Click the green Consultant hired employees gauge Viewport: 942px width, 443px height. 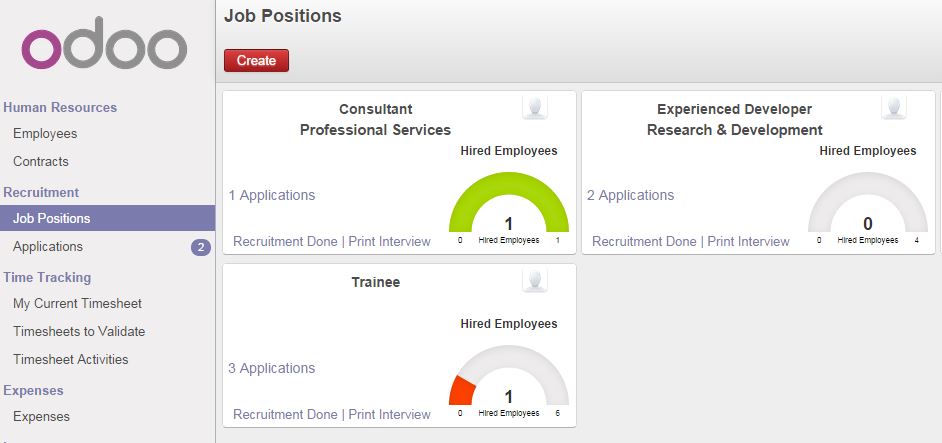pos(509,202)
